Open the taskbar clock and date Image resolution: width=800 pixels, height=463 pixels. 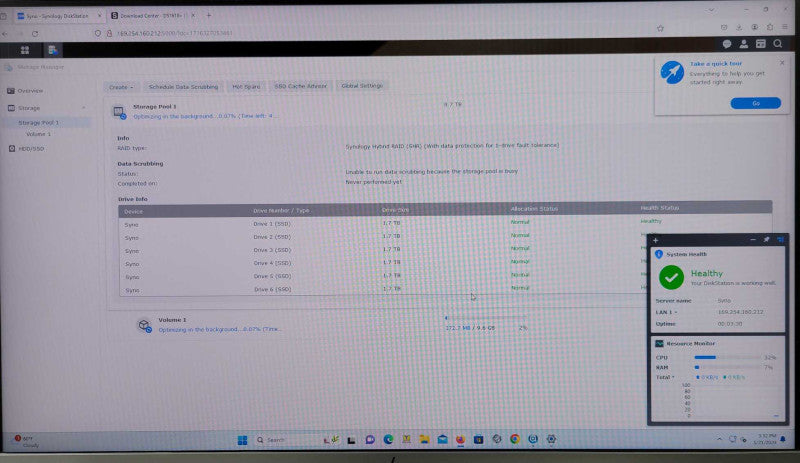click(x=766, y=439)
